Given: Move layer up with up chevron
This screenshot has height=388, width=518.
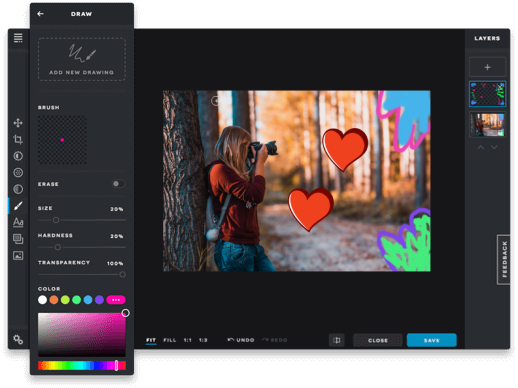Looking at the screenshot, I should (481, 147).
